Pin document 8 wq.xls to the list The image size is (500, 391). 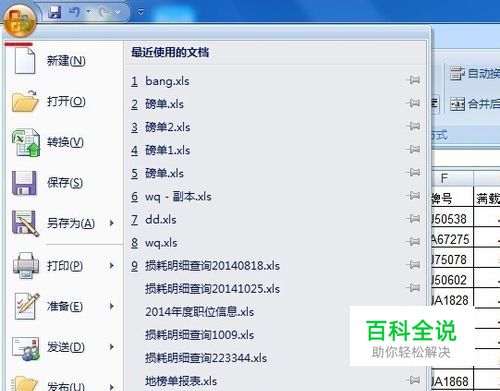tap(413, 241)
